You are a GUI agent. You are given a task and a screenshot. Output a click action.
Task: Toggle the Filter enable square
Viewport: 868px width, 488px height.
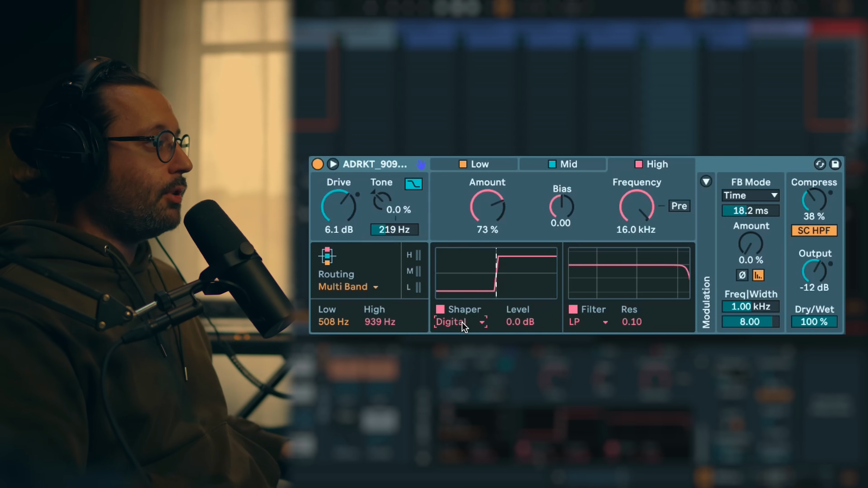coord(573,309)
